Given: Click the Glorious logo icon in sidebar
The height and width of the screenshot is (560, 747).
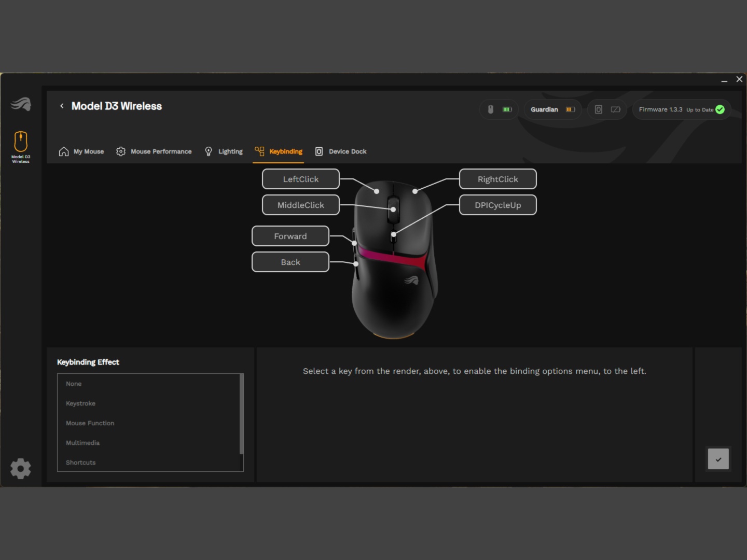Looking at the screenshot, I should coord(21,104).
